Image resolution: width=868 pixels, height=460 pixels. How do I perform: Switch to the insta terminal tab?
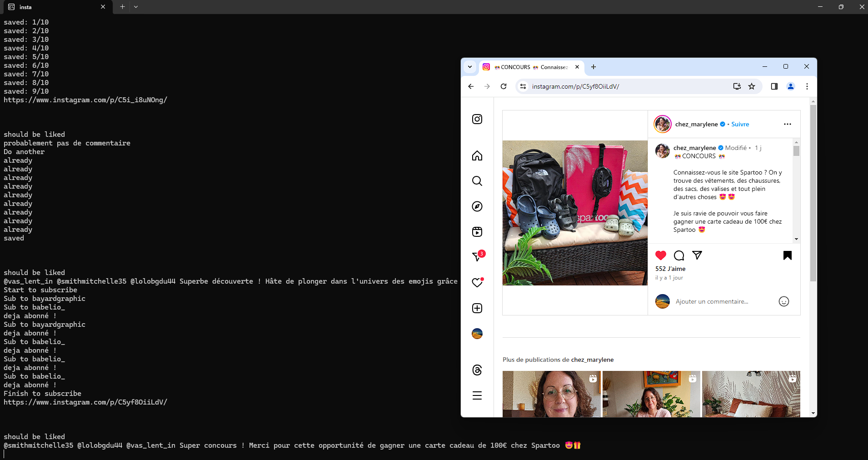[x=55, y=7]
